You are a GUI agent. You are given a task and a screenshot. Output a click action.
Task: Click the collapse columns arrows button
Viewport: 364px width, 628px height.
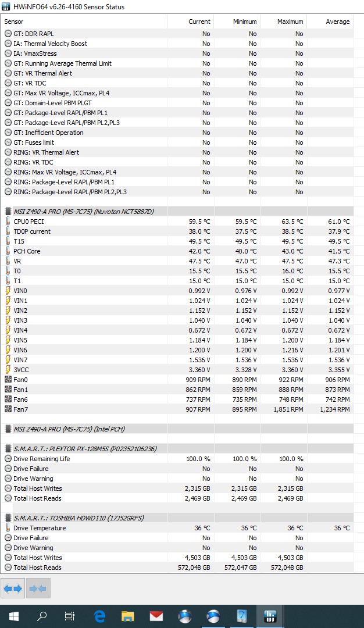pyautogui.click(x=38, y=588)
